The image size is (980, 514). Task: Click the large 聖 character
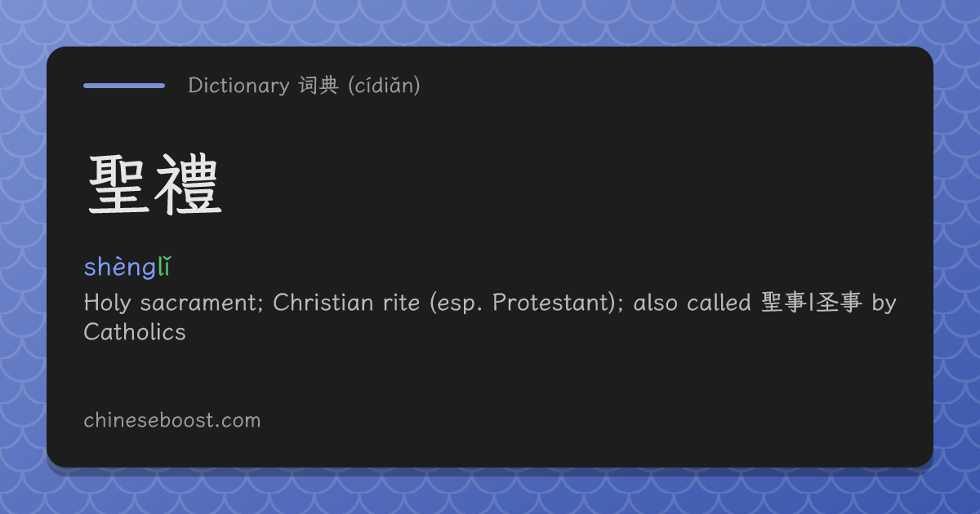tap(119, 186)
